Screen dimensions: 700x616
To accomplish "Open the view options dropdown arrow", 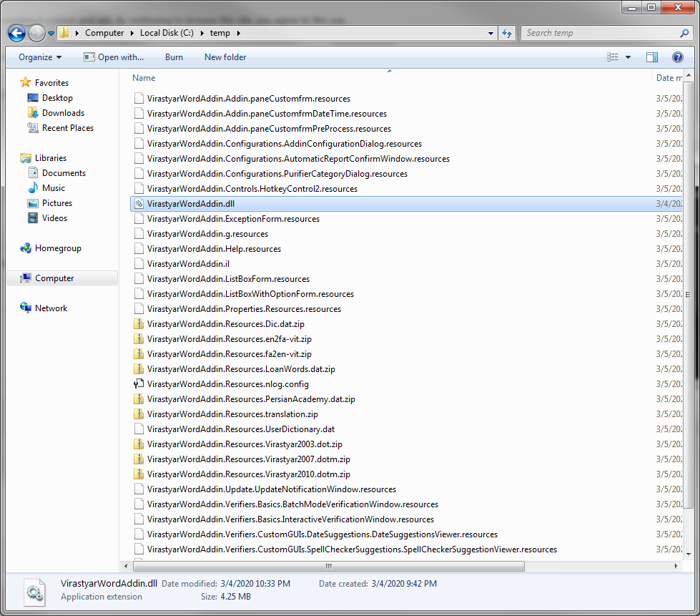I will point(628,57).
